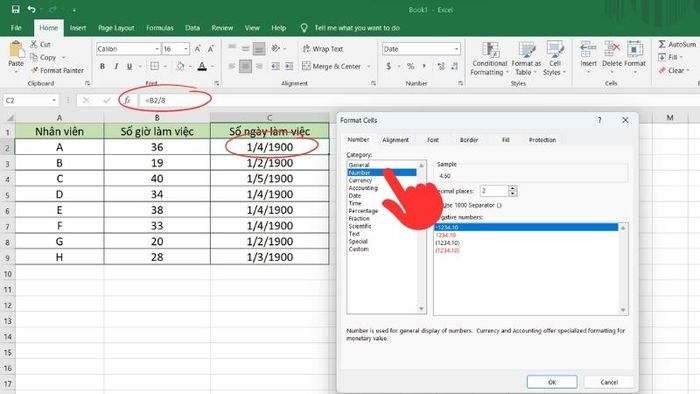Image resolution: width=700 pixels, height=394 pixels.
Task: Click Decrease Indent icon
Action: pos(275,66)
